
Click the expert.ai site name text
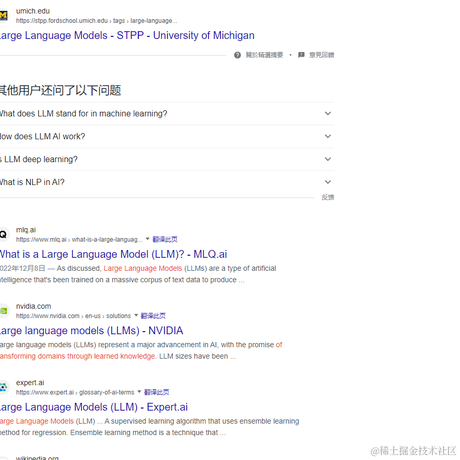point(30,383)
